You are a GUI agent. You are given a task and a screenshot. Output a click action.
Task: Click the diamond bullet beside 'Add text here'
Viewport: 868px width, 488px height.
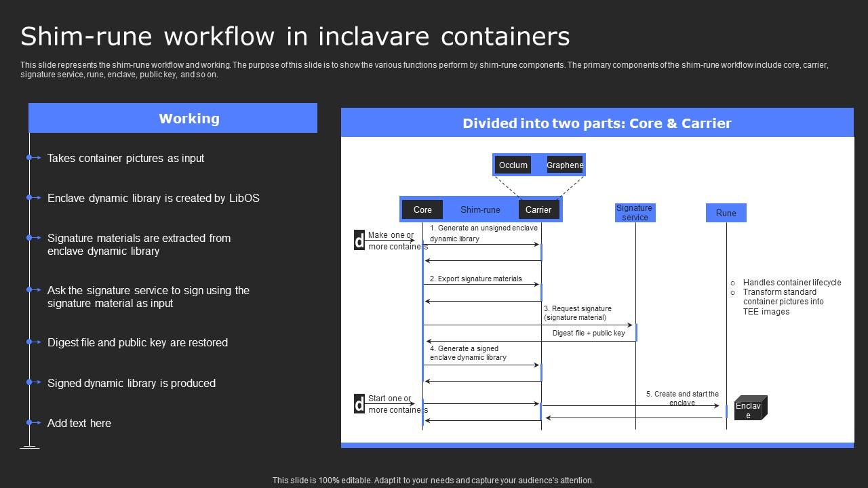click(28, 423)
